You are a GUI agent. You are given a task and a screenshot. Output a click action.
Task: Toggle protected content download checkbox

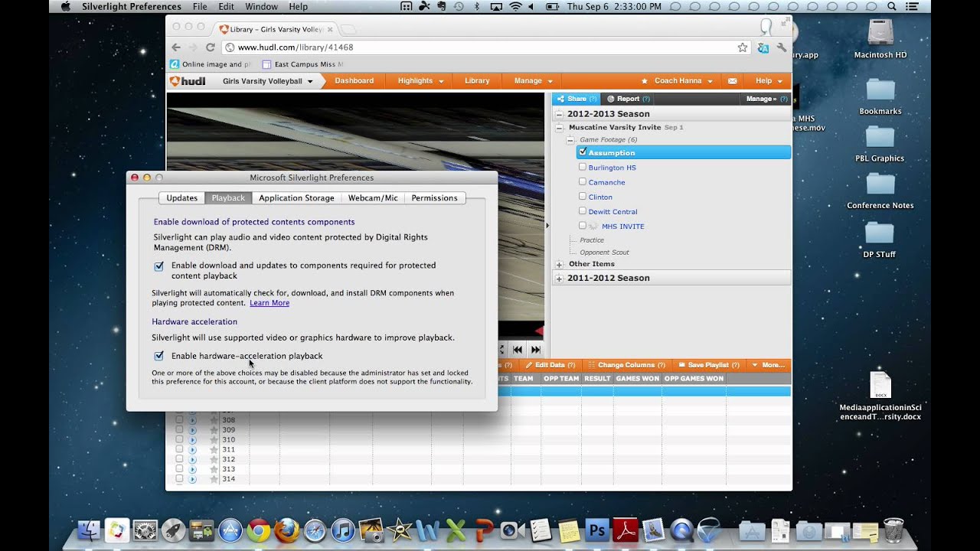coord(159,266)
